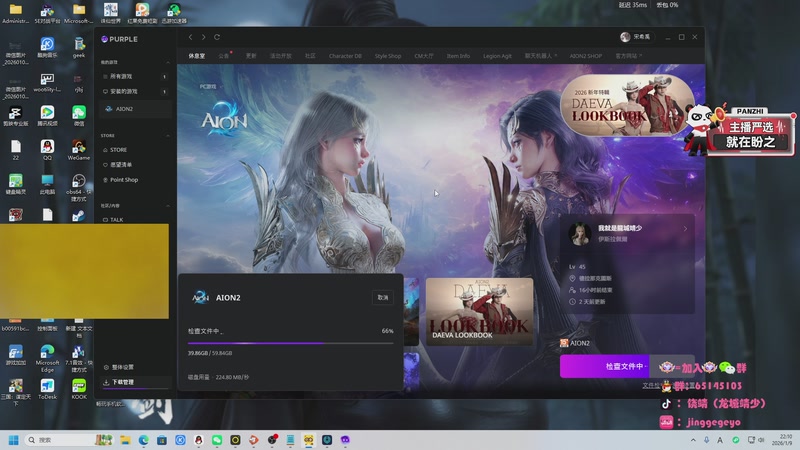Collapse the STORE sidebar section
Image resolution: width=800 pixels, height=450 pixels.
click(168, 136)
